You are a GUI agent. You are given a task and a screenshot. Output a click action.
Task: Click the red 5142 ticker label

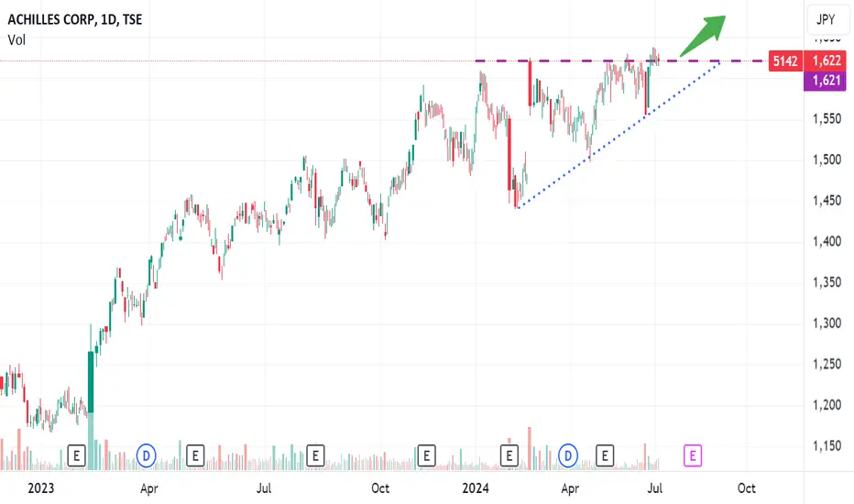(785, 61)
